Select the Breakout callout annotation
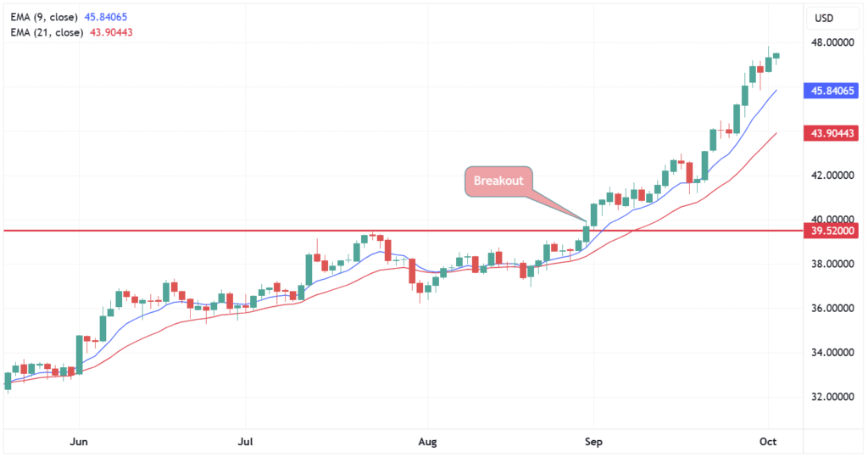868x463 pixels. point(498,181)
